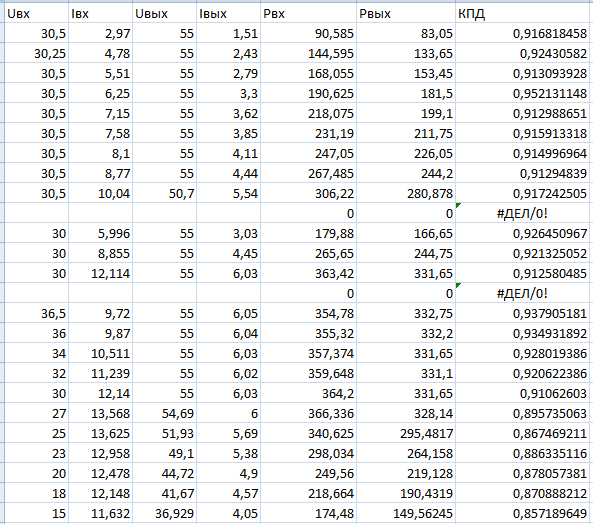Click the cell with value 366,336
The width and height of the screenshot is (593, 524).
pos(308,413)
